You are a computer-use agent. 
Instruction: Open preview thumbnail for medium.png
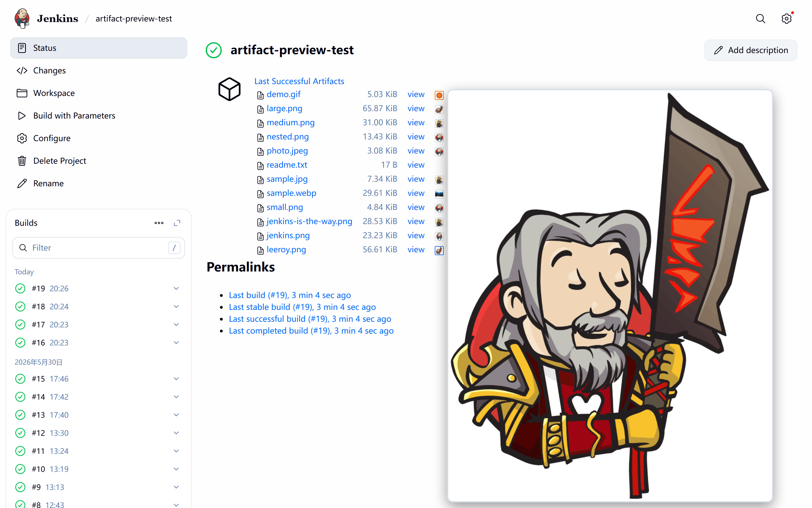[x=439, y=123]
